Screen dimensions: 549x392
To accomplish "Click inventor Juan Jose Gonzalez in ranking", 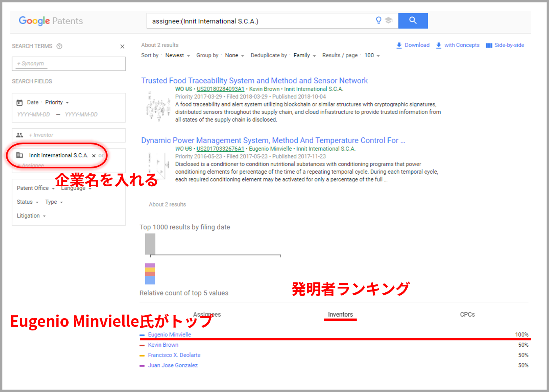I will pyautogui.click(x=173, y=365).
